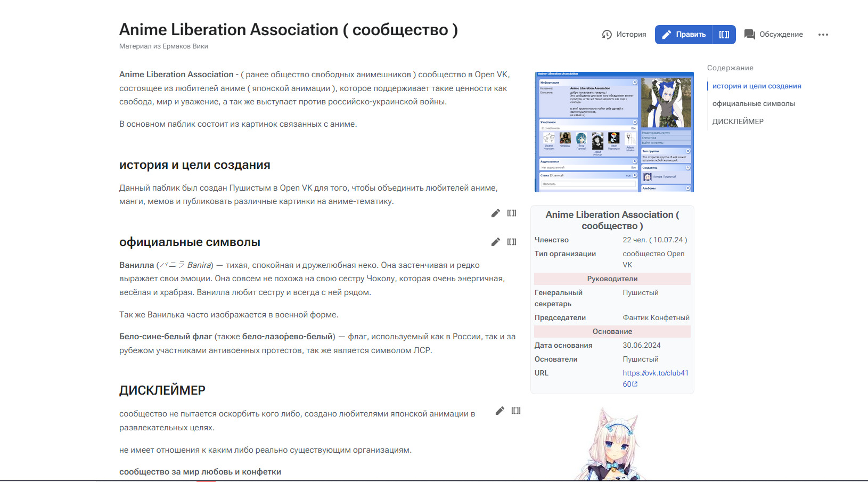Open the community screenshot thumbnail in infobox
Viewport: 868px width, 482px height.
(614, 132)
